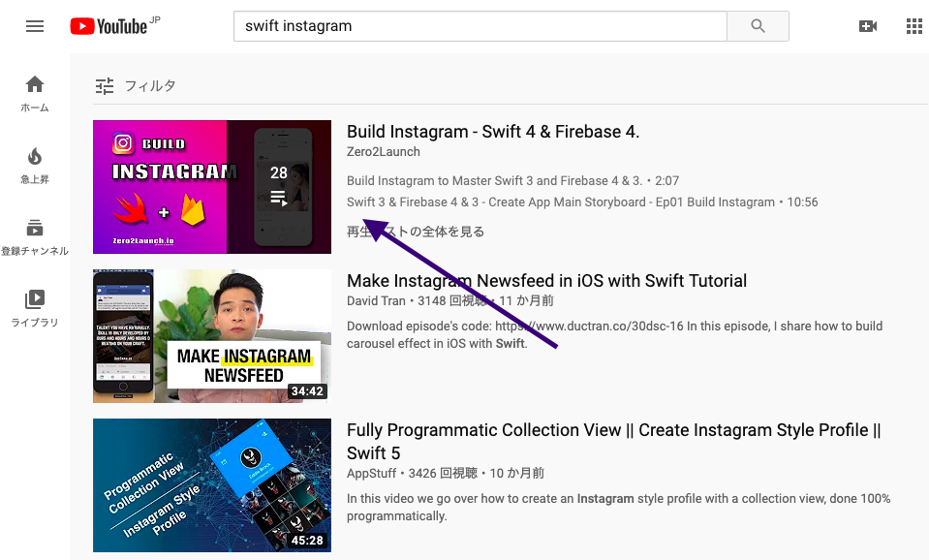Open Build Instagram playlist thumbnail
The image size is (929, 560).
pos(212,187)
